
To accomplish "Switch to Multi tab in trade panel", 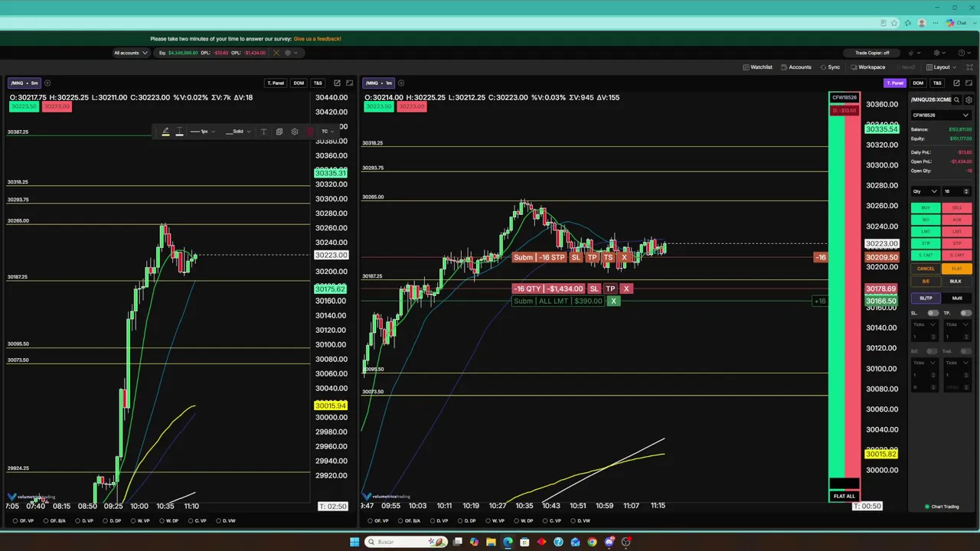I will pos(957,298).
